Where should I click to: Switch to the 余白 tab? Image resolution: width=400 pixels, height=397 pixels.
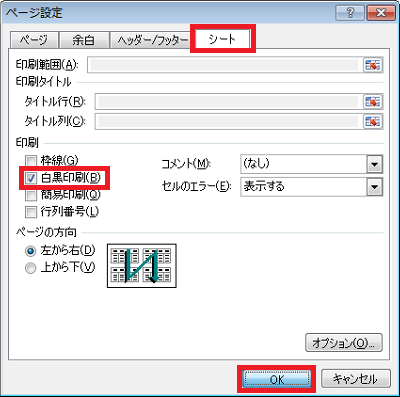coord(84,40)
